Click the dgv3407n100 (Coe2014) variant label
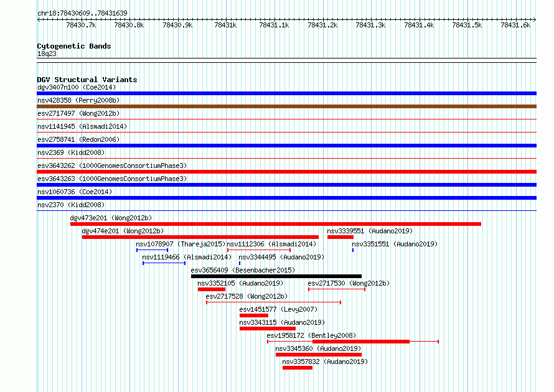The width and height of the screenshot is (554, 392). pyautogui.click(x=77, y=87)
